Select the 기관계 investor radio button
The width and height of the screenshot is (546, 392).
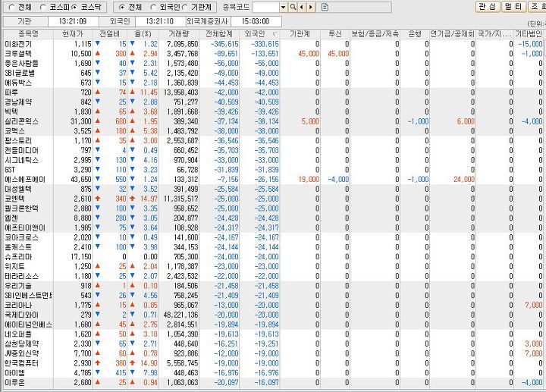(x=185, y=7)
